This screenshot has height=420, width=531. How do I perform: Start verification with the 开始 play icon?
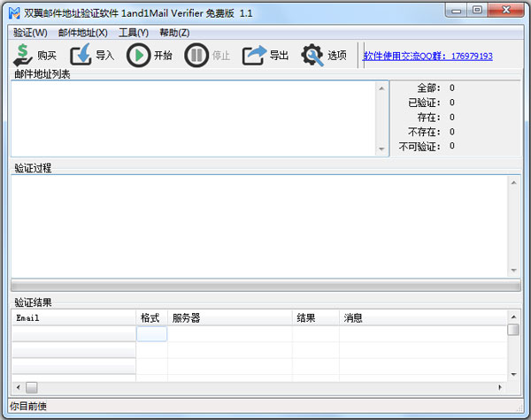pos(138,56)
